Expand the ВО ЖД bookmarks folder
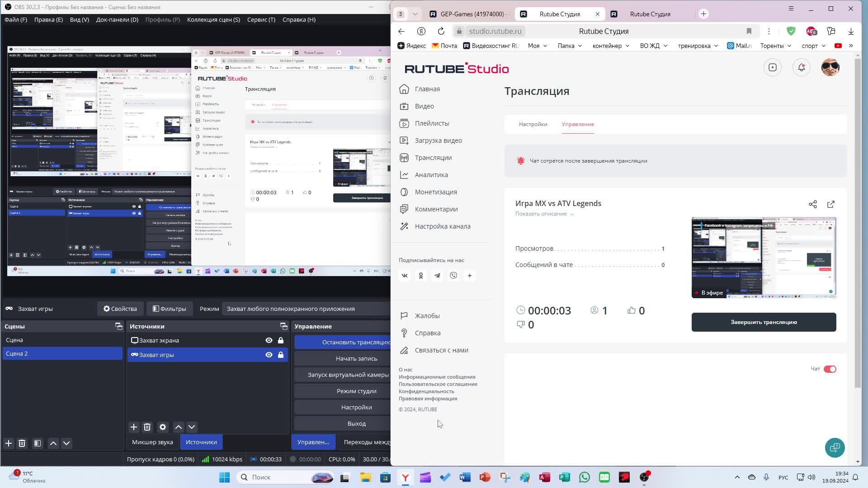This screenshot has width=868, height=488. click(654, 46)
